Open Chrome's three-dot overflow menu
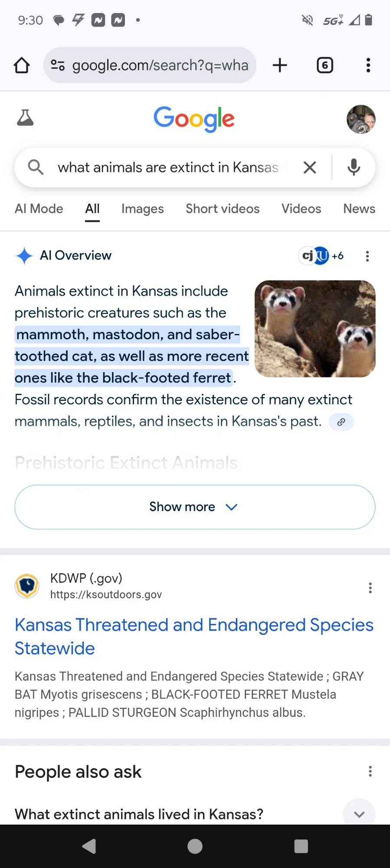This screenshot has width=390, height=868. coord(368,65)
